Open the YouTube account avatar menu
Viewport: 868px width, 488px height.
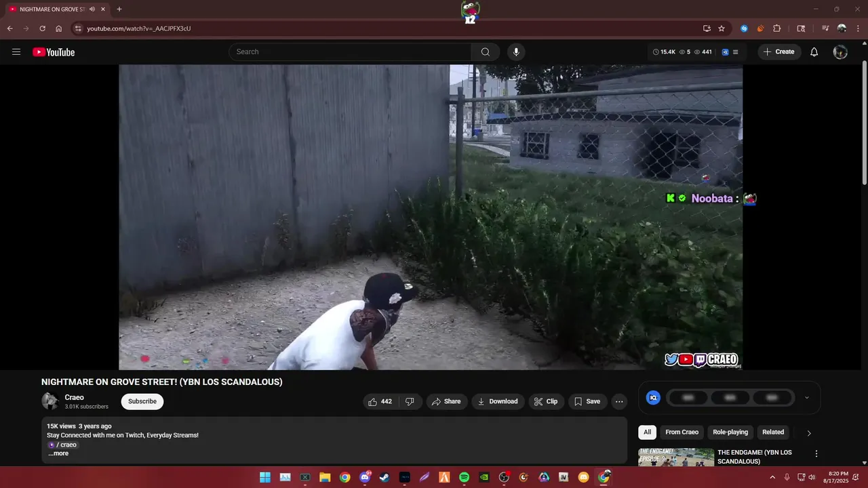(x=840, y=52)
